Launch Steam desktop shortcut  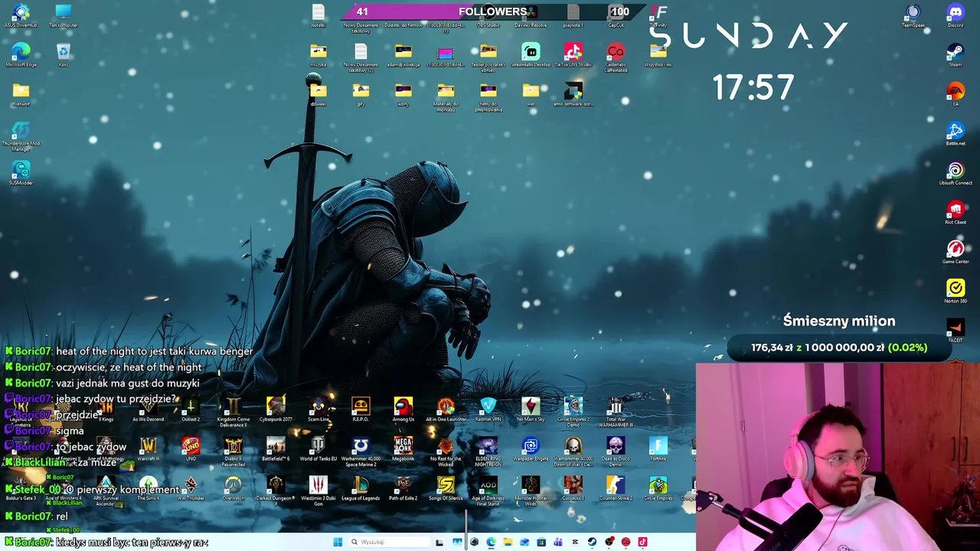[955, 55]
